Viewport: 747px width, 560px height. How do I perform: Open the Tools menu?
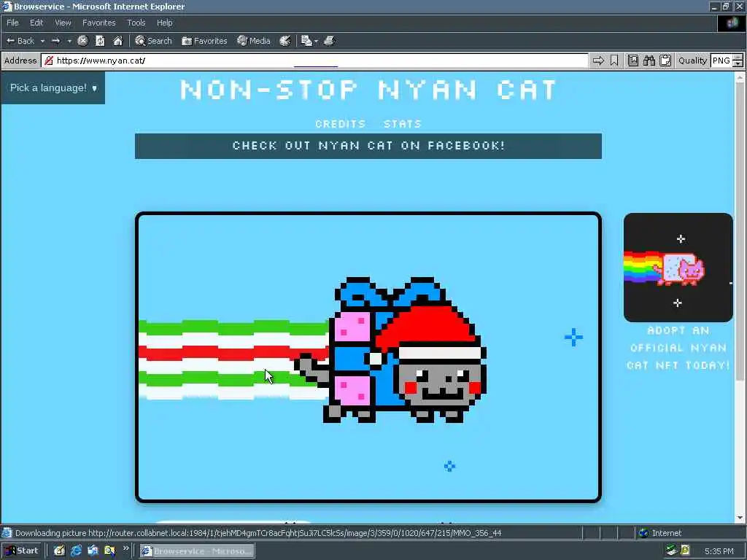point(136,23)
